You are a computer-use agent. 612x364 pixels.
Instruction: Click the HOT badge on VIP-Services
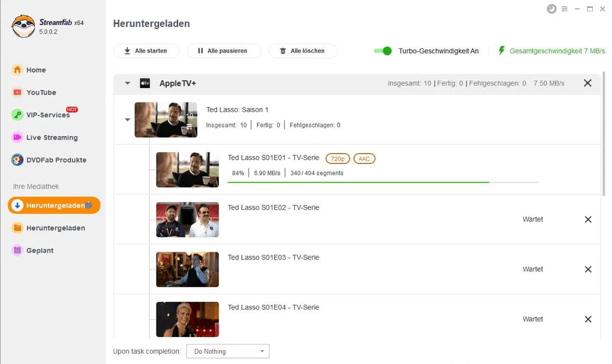(x=72, y=109)
